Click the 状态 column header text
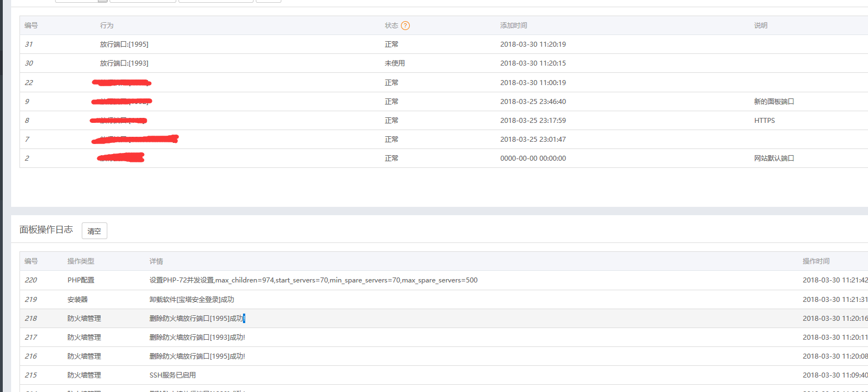This screenshot has height=392, width=868. (x=391, y=26)
